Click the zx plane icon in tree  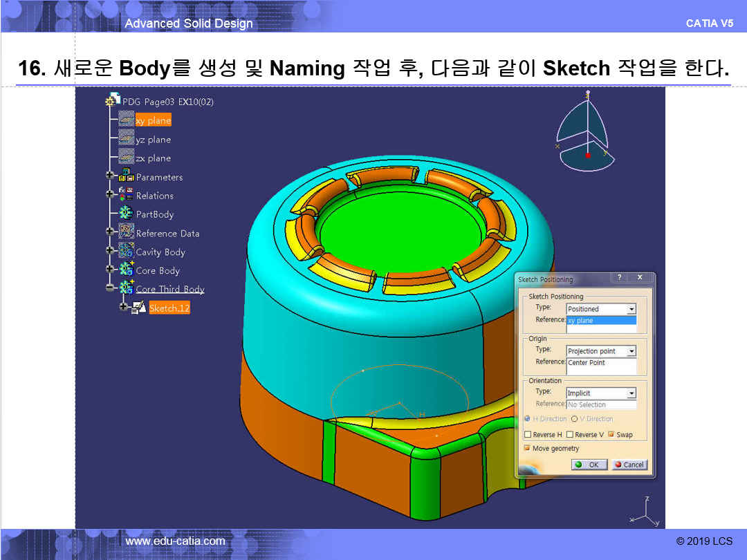126,157
